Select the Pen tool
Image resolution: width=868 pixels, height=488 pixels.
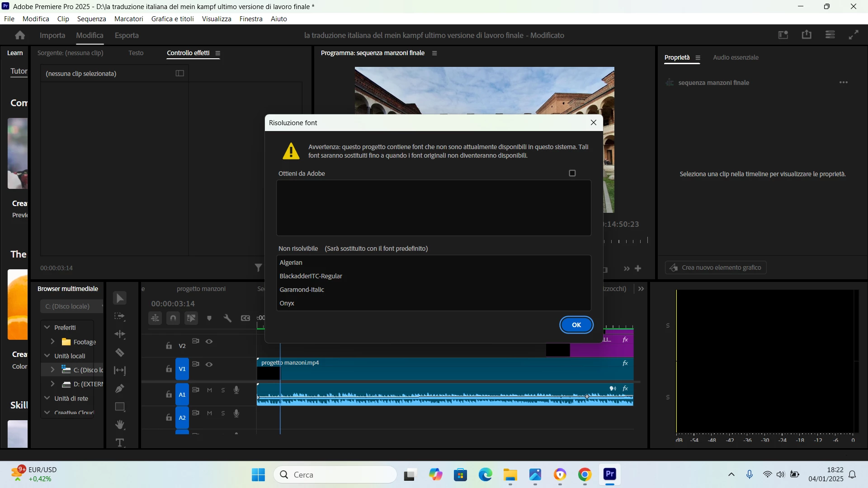click(x=120, y=389)
